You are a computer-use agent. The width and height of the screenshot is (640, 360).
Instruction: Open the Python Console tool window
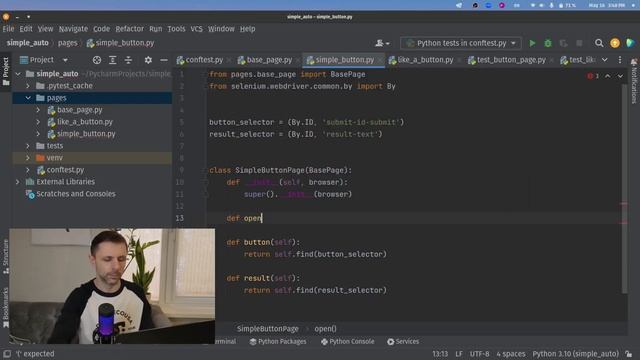(347, 342)
